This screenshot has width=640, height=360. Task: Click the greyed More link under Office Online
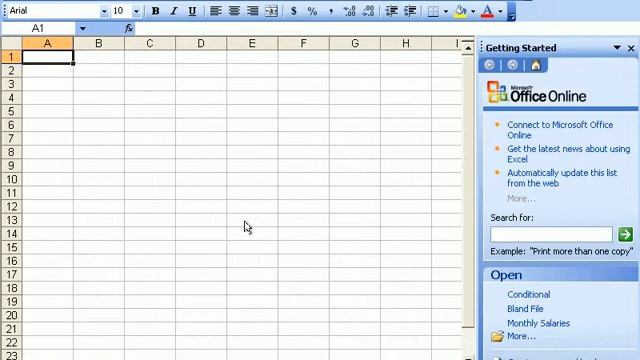click(521, 199)
